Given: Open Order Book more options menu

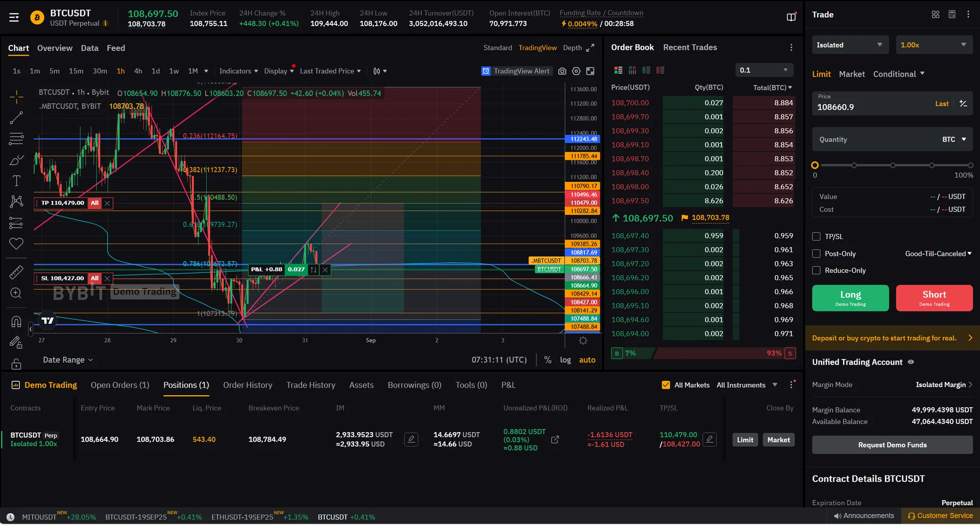Looking at the screenshot, I should tap(791, 47).
